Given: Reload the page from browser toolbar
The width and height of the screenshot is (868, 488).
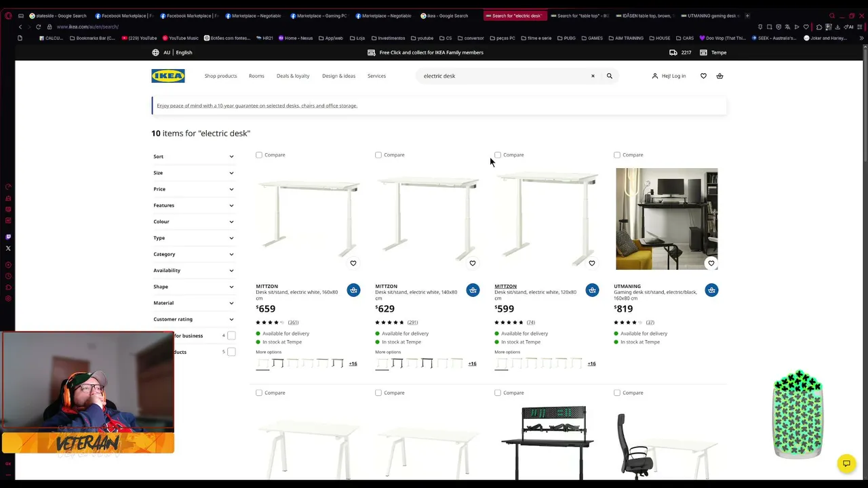Looking at the screenshot, I should [x=38, y=26].
